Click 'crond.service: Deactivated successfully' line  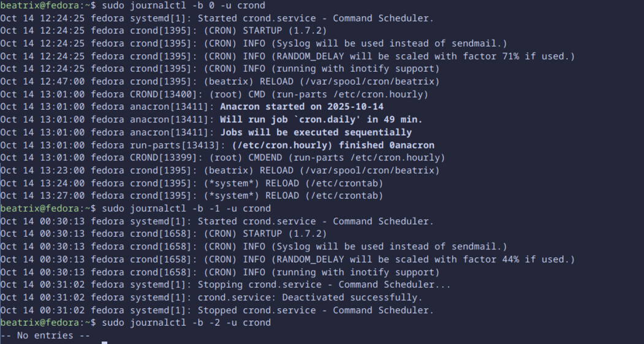[x=211, y=297]
